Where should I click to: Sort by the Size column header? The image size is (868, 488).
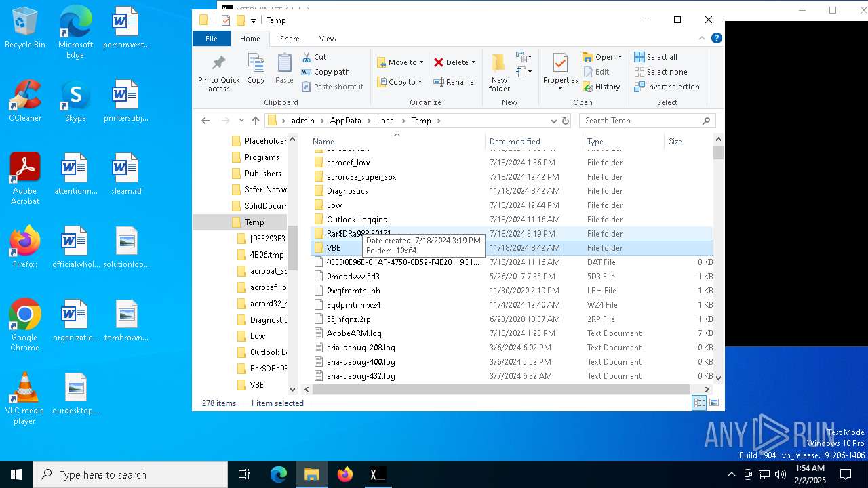[688, 142]
